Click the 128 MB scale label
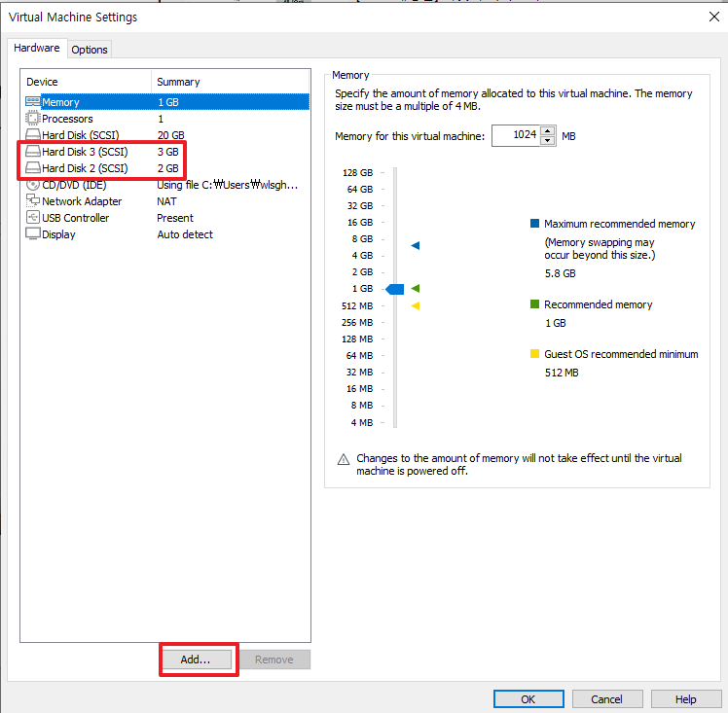This screenshot has width=728, height=713. point(357,339)
